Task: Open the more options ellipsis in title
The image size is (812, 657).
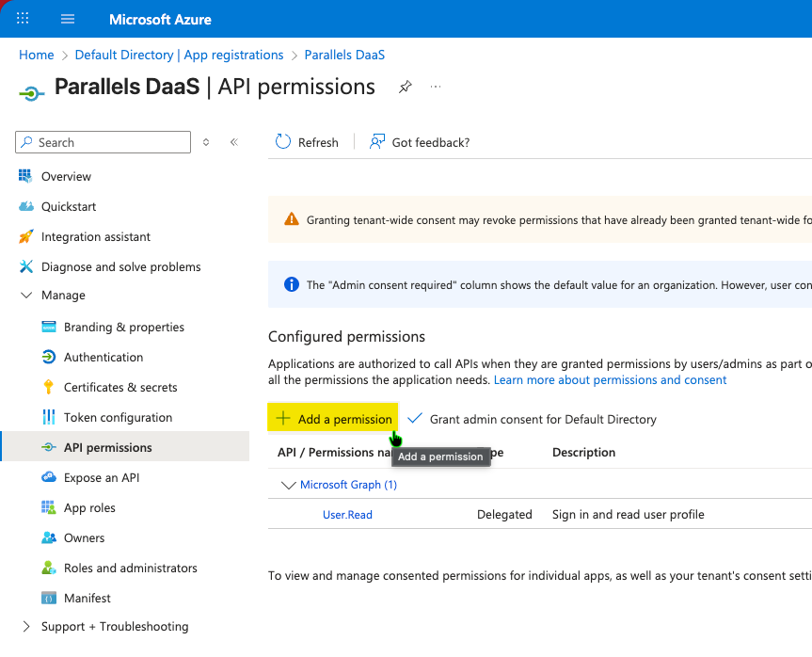Action: tap(436, 87)
